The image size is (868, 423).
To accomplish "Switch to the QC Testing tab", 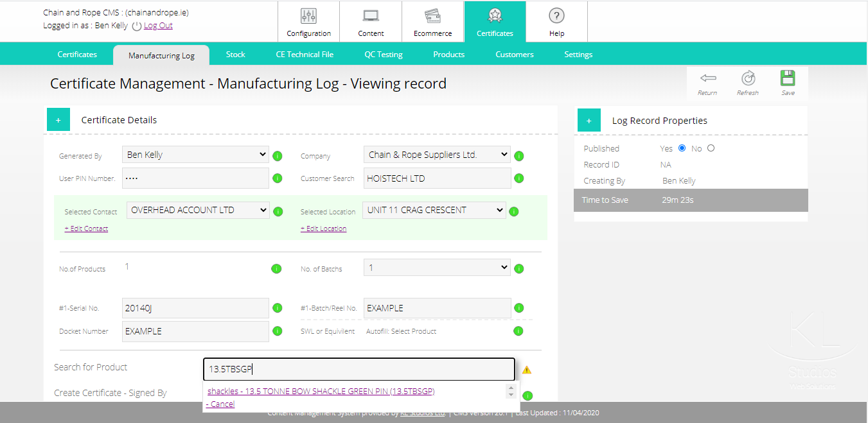I will click(384, 55).
